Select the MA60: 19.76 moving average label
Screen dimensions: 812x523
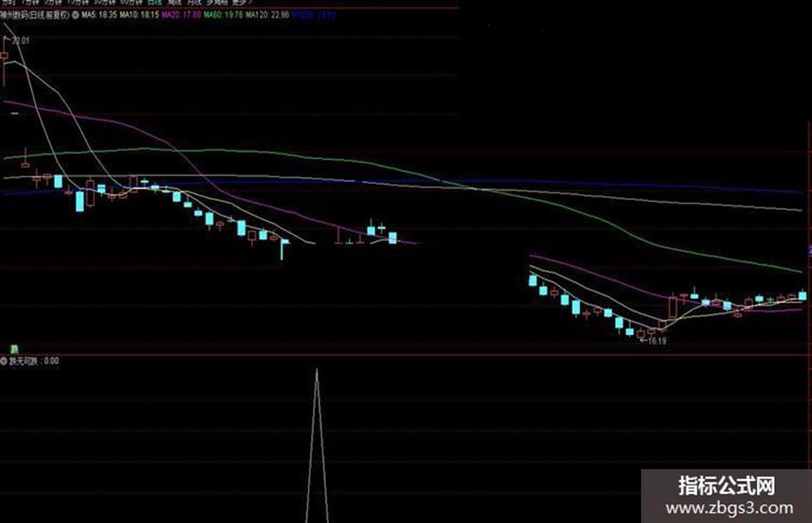(x=223, y=15)
